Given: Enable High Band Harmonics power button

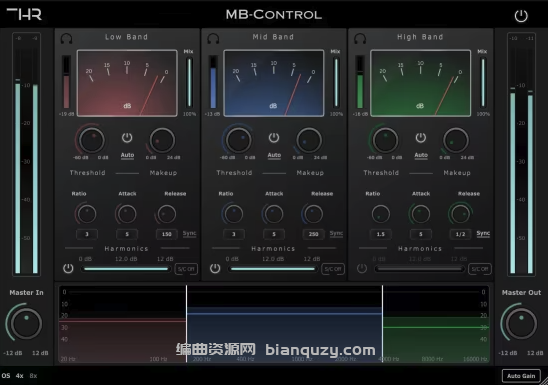Looking at the screenshot, I should coord(362,268).
